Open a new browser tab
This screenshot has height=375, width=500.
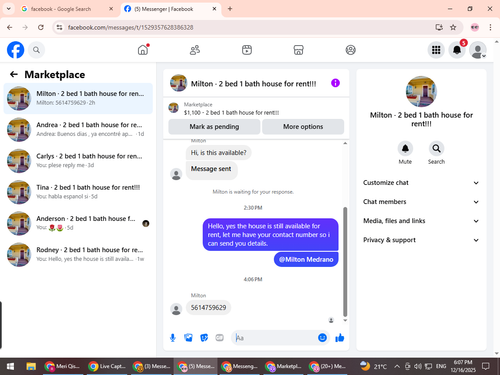point(230,9)
